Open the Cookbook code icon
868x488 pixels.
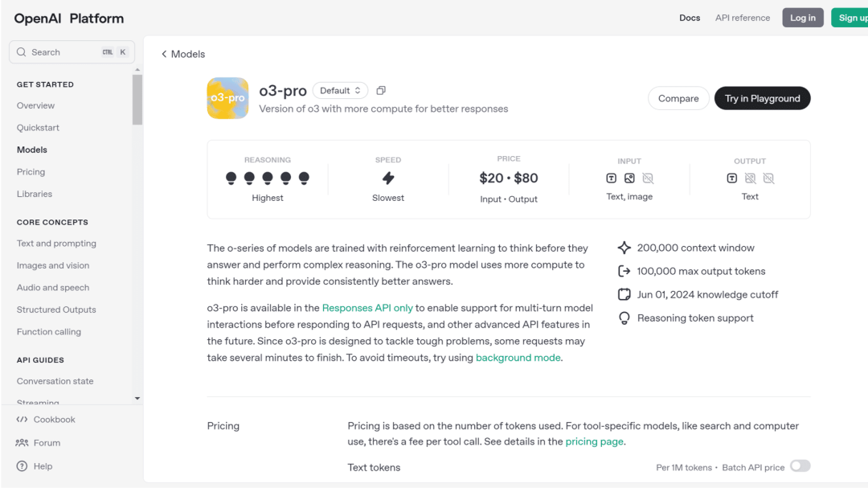coord(23,420)
